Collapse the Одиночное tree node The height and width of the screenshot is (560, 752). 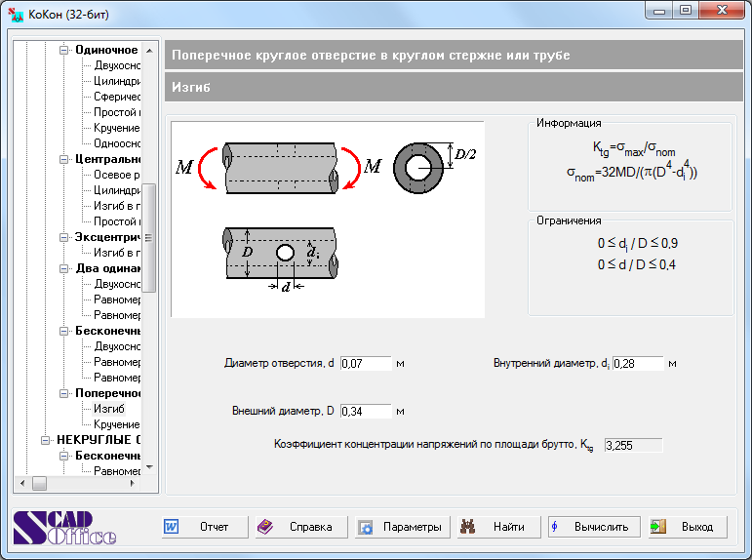pos(63,50)
